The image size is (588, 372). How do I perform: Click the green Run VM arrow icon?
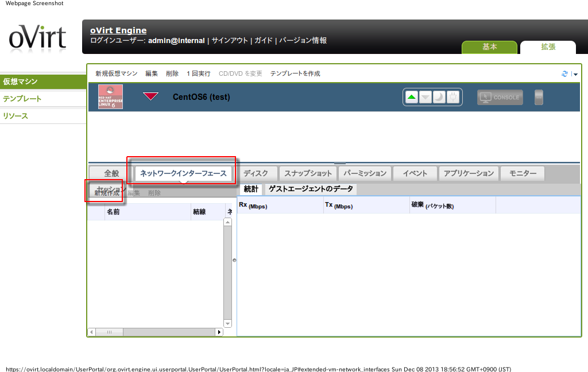412,97
